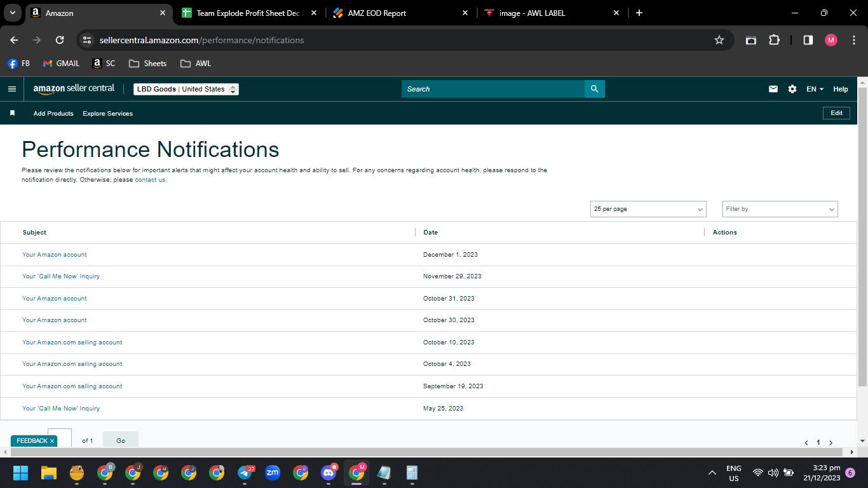This screenshot has width=868, height=488.
Task: Open Chrome tab search dropdown arrow
Action: (12, 13)
